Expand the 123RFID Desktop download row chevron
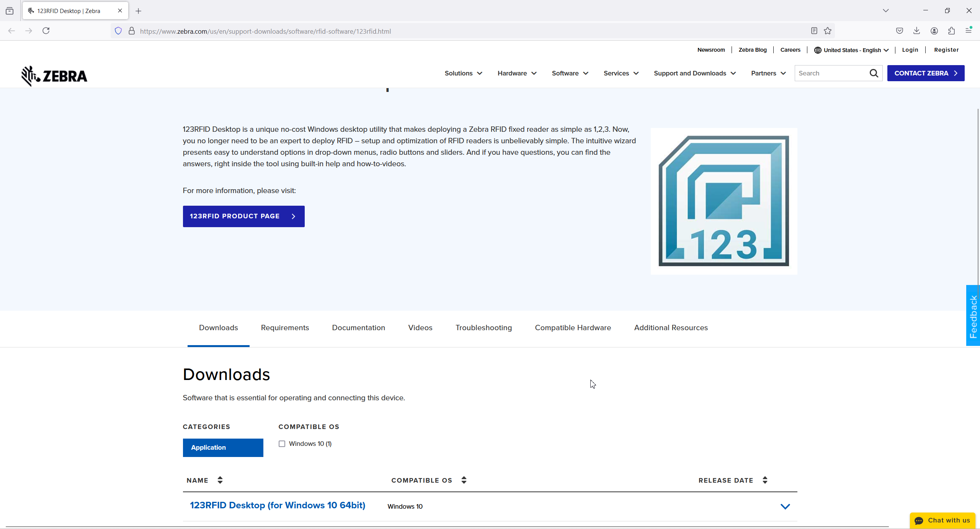The image size is (980, 529). coord(785,506)
